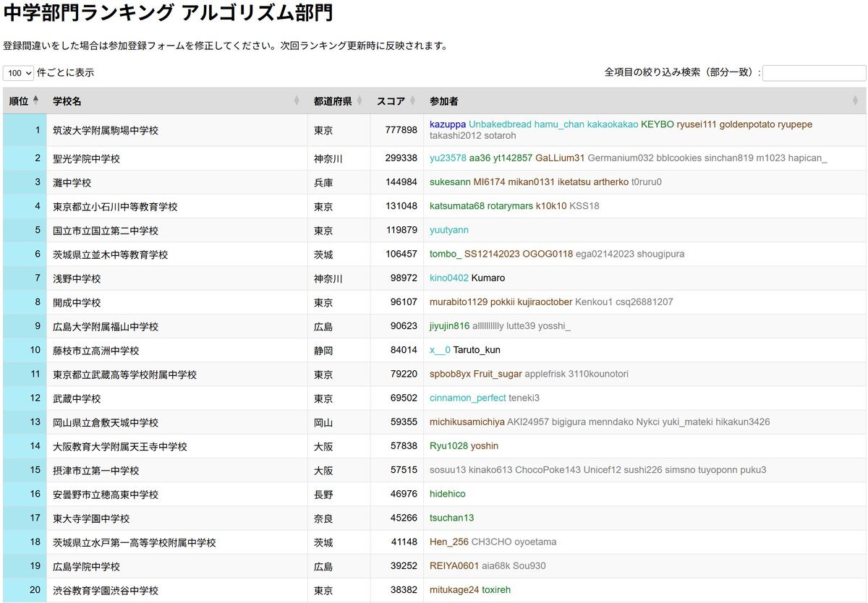868x603 pixels.
Task: Select score value 144984
Action: pos(401,181)
